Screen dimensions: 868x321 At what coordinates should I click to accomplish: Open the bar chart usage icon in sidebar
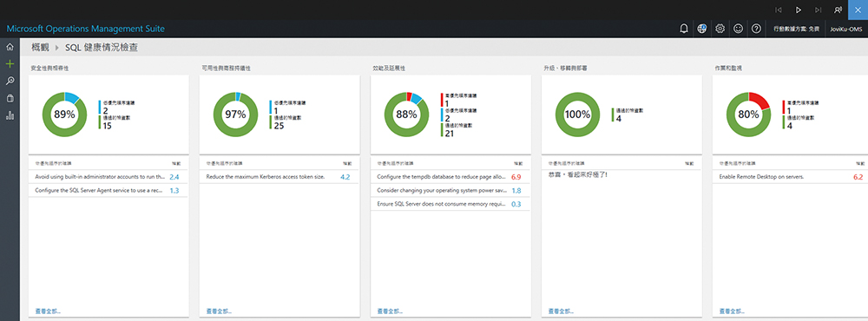(10, 115)
